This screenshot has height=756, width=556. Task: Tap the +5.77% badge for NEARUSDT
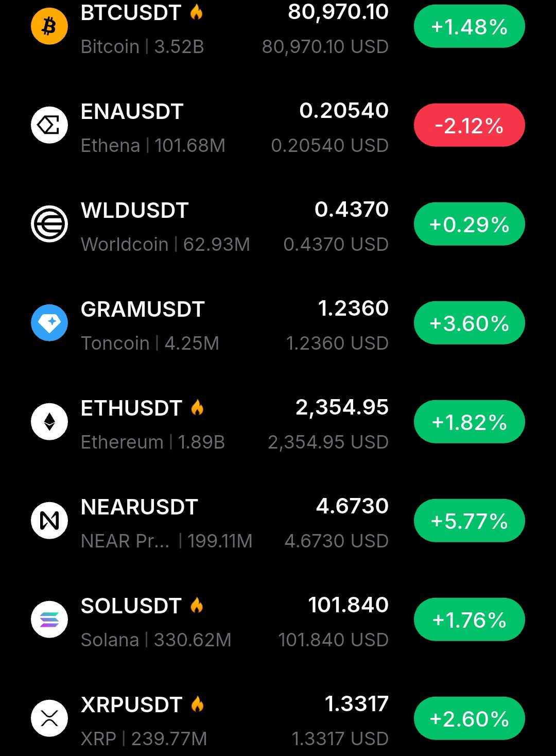click(x=470, y=521)
